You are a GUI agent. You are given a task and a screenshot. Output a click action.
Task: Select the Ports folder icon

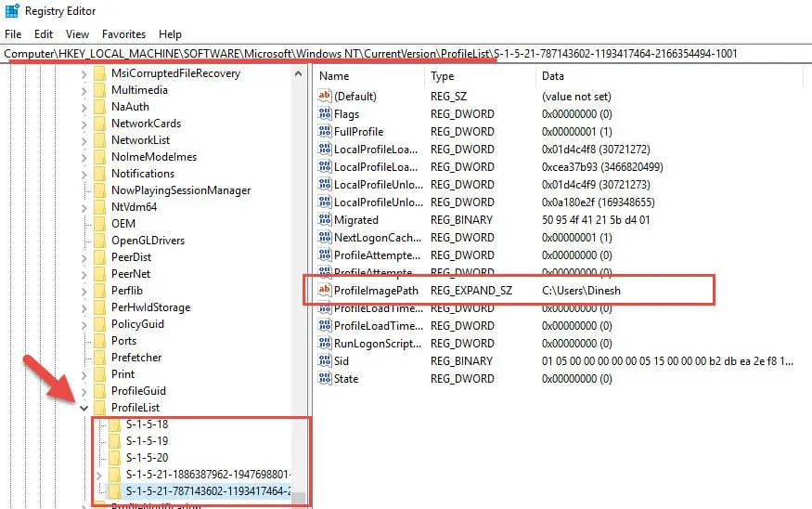99,341
